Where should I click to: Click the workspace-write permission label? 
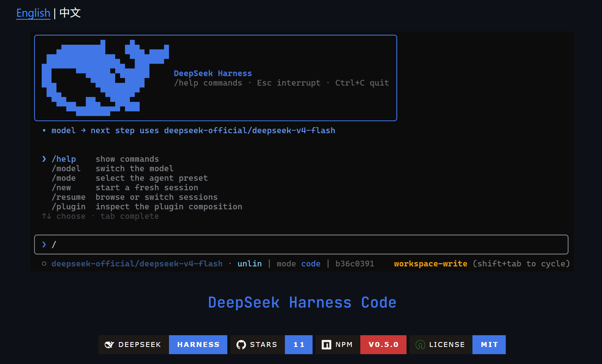coord(430,264)
